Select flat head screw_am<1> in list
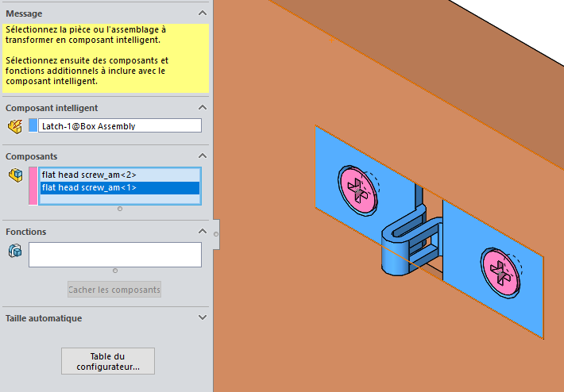The image size is (564, 392). pos(120,187)
